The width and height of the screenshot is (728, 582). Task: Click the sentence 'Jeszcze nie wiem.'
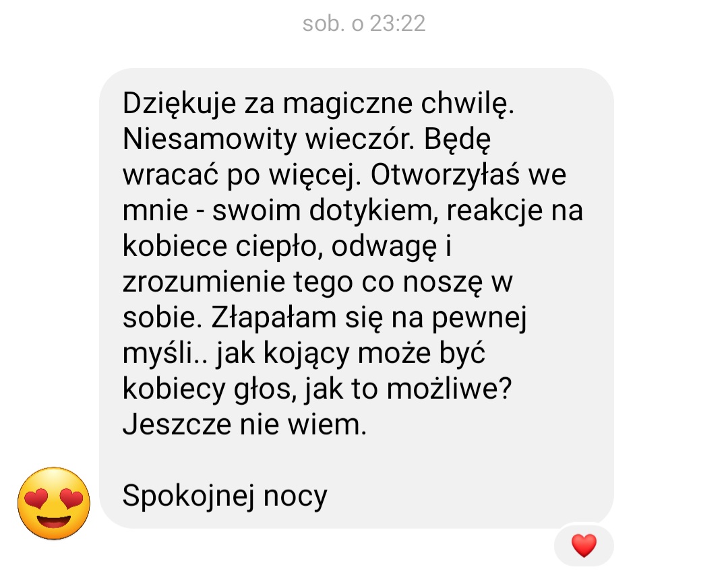245,424
